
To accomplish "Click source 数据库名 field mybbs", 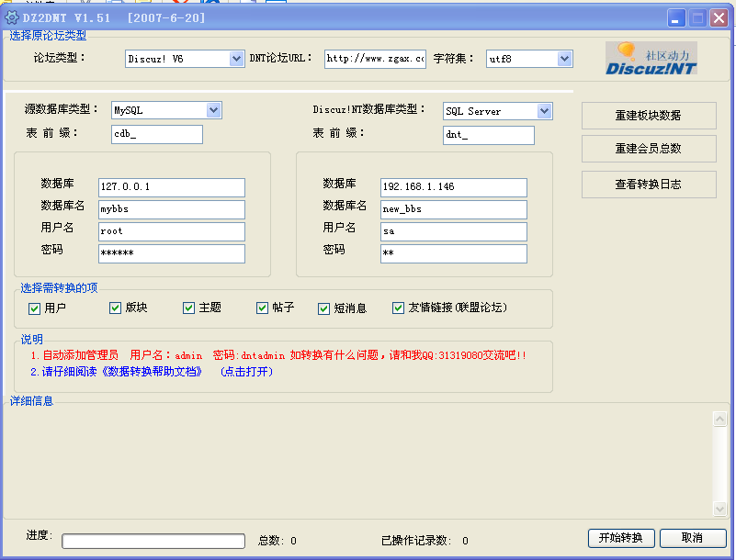I will (172, 209).
